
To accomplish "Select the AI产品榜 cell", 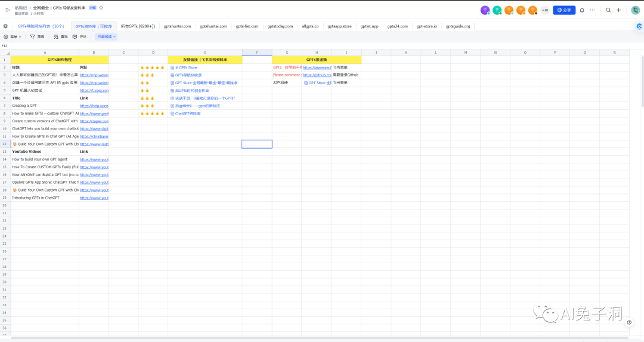I will click(x=287, y=82).
